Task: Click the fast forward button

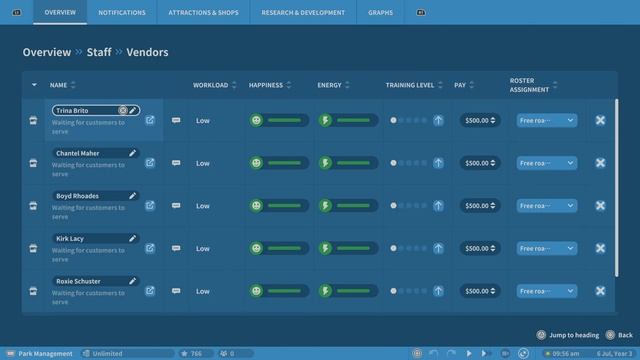Action: [x=485, y=353]
